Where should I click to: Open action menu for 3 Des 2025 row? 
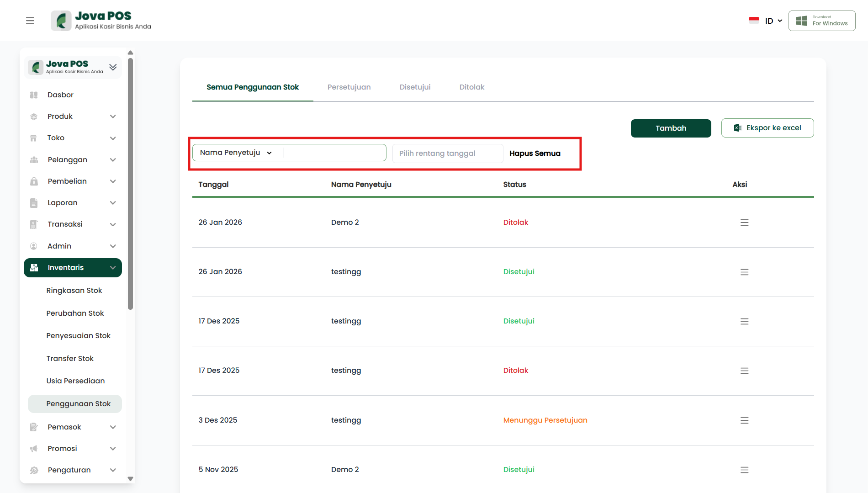(x=744, y=420)
